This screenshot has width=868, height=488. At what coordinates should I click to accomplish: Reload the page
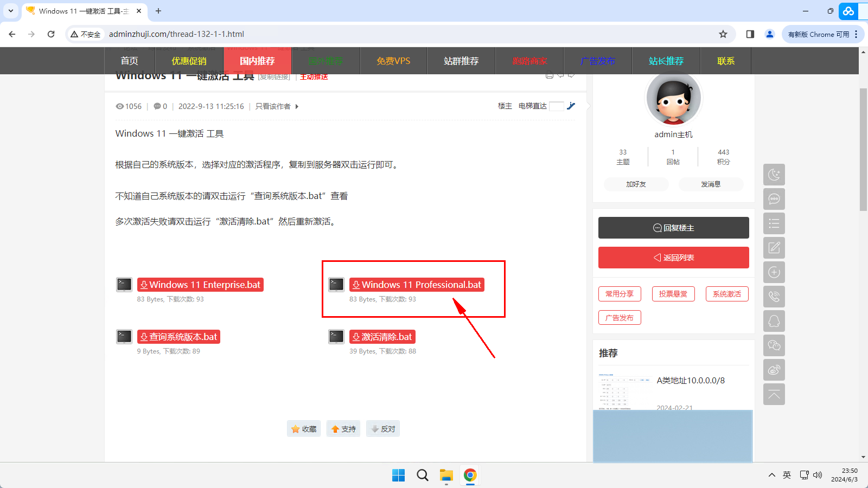(x=51, y=34)
